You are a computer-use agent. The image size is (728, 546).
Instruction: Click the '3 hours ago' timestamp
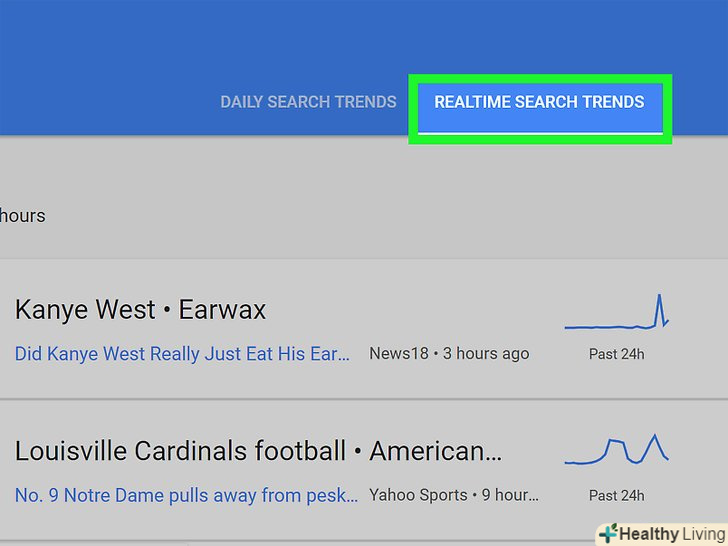486,354
